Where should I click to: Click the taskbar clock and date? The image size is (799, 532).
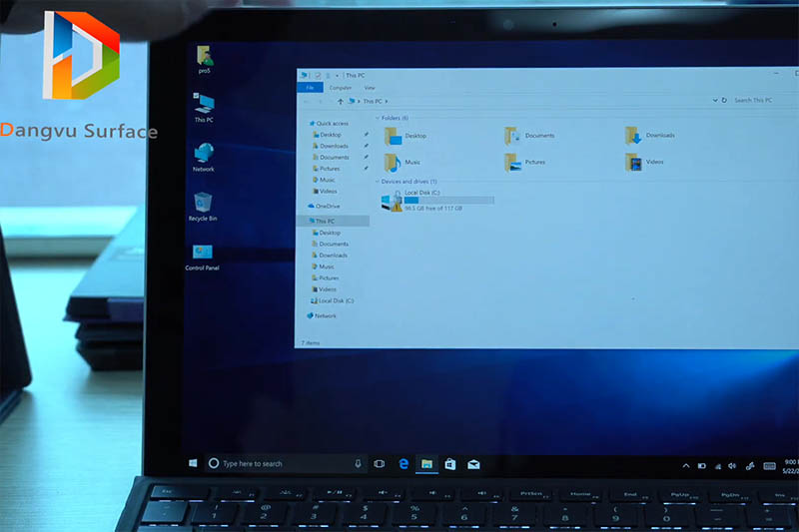pos(790,466)
